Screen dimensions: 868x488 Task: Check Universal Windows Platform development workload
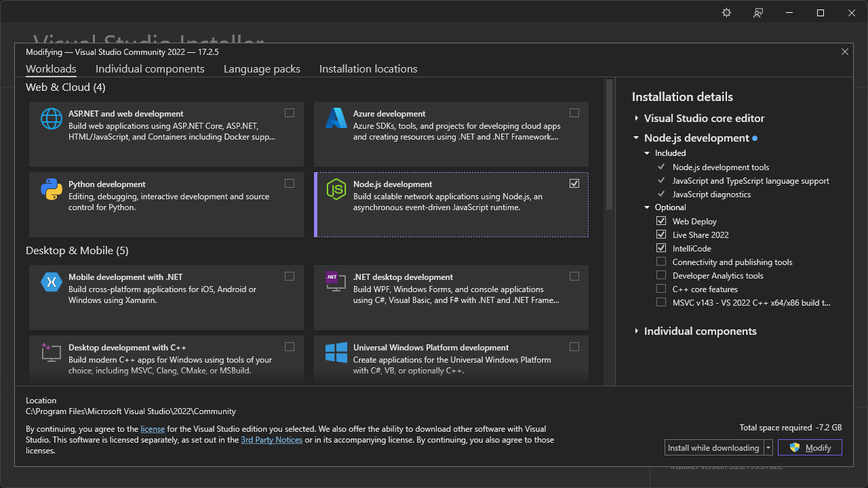[574, 347]
